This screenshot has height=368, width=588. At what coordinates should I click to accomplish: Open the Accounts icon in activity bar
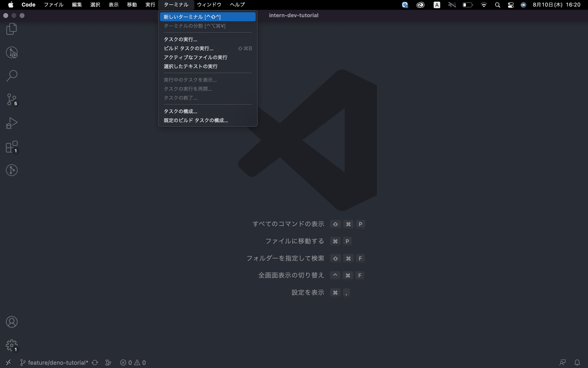pyautogui.click(x=11, y=322)
